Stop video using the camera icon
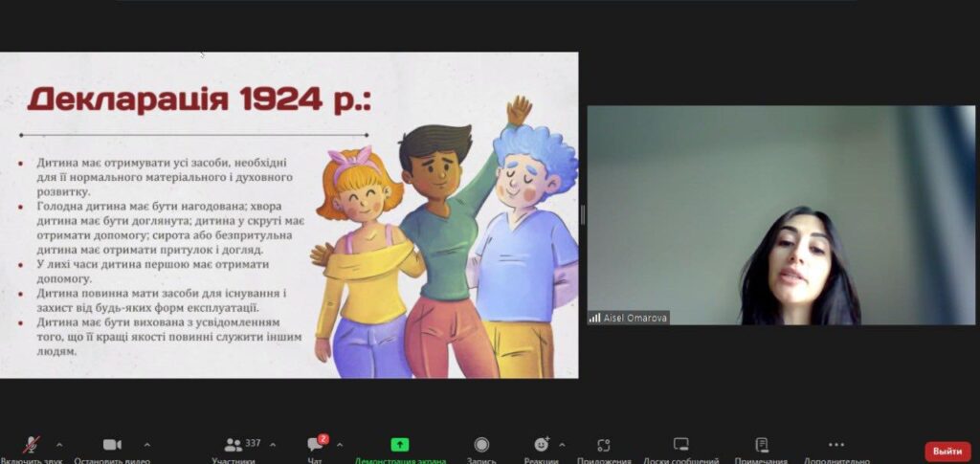Viewport: 980px width, 464px height. [x=112, y=445]
